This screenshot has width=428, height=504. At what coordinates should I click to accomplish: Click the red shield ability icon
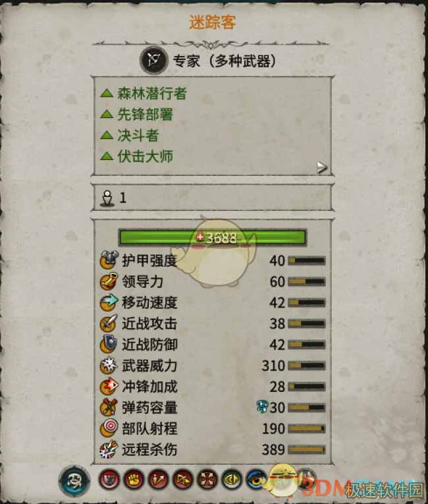109,480
